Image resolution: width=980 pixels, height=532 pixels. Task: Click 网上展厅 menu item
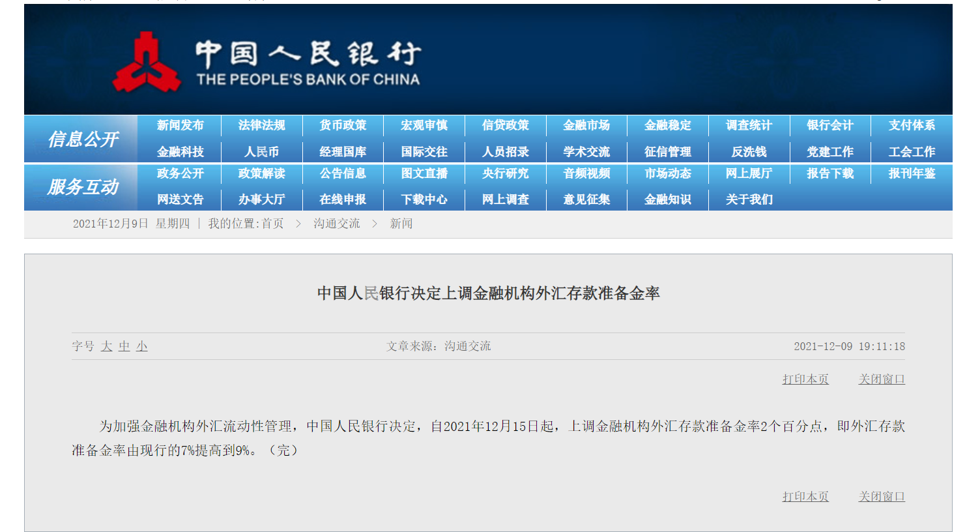749,173
